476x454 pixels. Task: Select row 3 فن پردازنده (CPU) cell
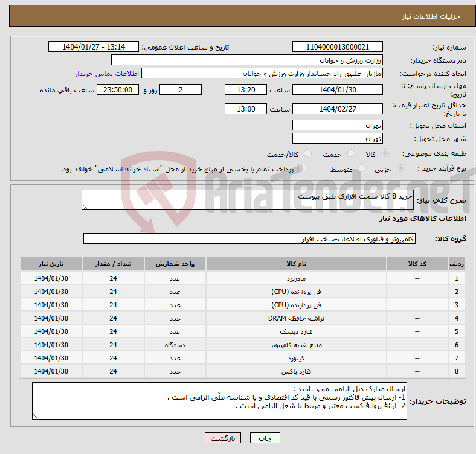(x=296, y=305)
